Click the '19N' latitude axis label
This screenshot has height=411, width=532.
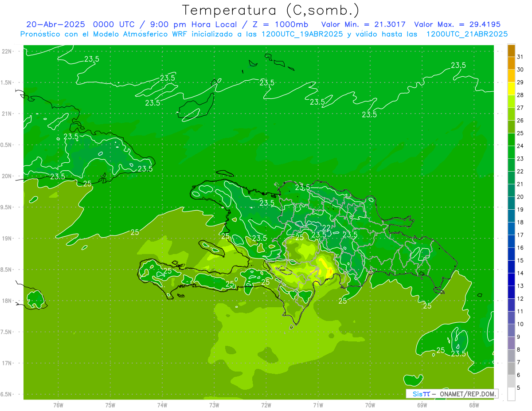click(x=6, y=239)
